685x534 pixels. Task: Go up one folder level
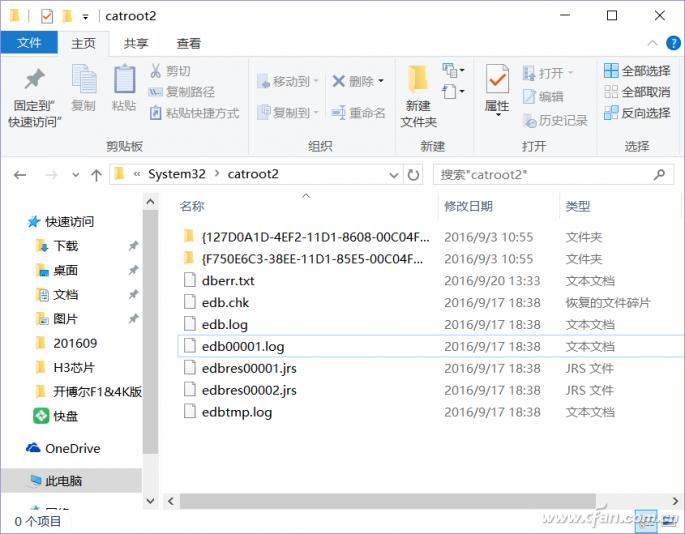click(x=96, y=175)
